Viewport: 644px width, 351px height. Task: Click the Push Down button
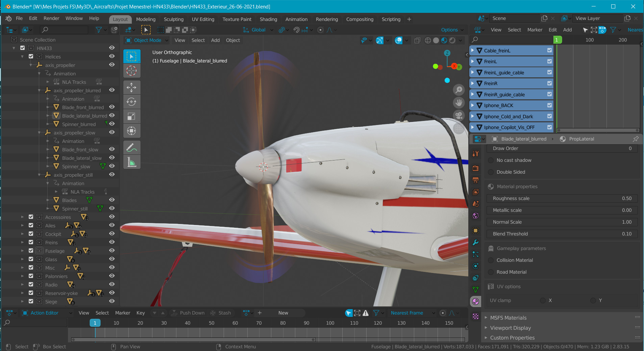pos(188,313)
